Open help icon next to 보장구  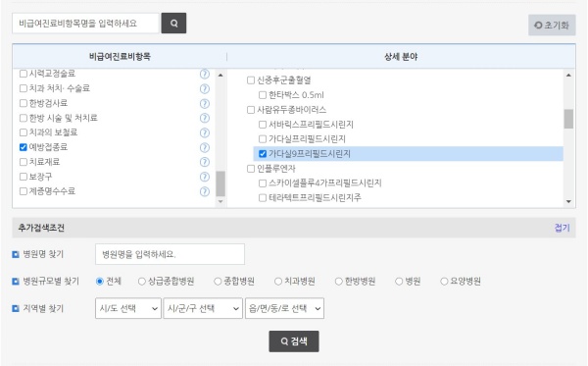[205, 177]
